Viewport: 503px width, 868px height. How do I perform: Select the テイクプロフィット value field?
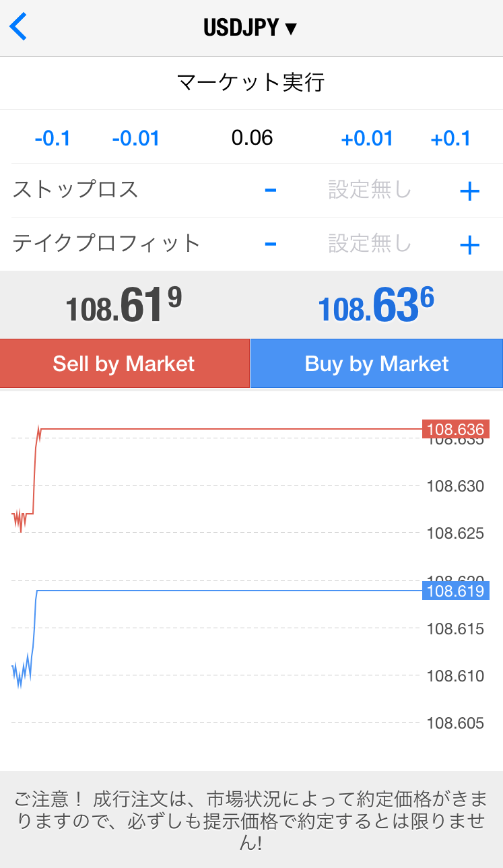pos(370,243)
